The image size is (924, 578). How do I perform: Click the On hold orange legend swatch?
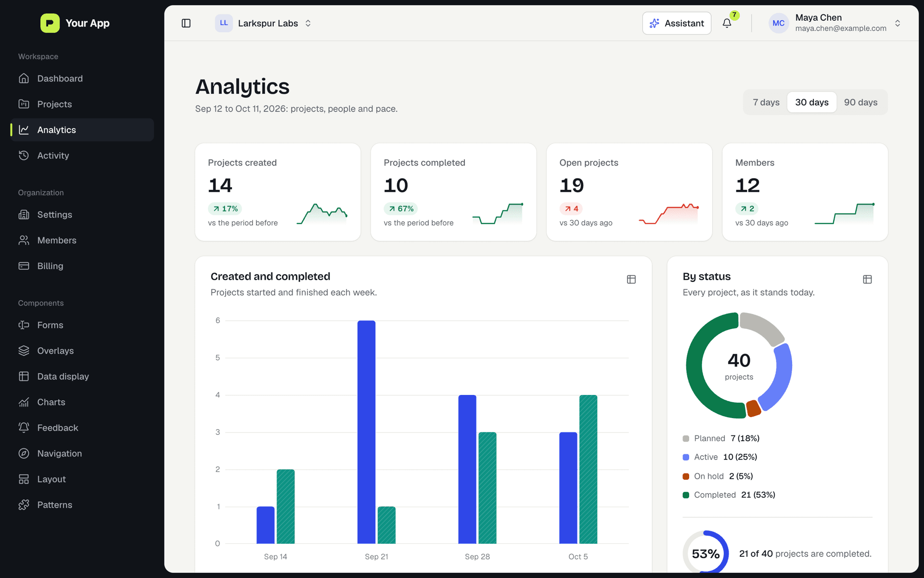coord(686,476)
